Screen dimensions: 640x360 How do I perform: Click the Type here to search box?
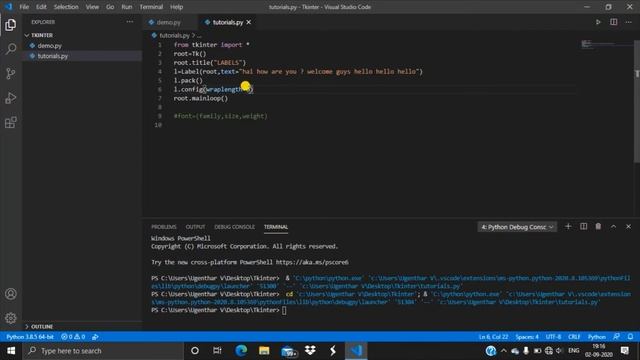pyautogui.click(x=103, y=351)
